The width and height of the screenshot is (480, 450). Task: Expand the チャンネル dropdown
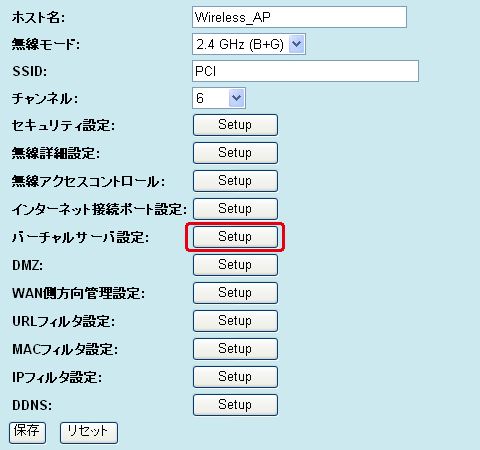click(x=219, y=98)
